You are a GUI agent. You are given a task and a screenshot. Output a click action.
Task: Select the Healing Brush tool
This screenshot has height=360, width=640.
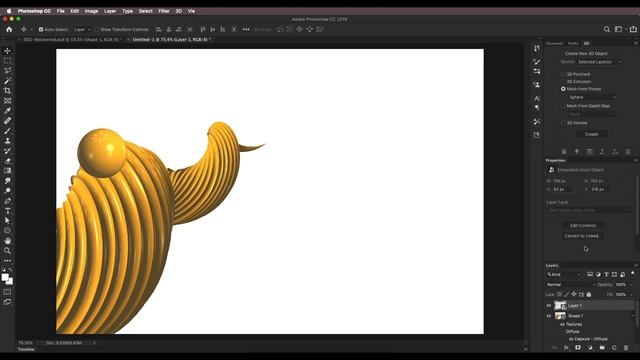pos(7,120)
